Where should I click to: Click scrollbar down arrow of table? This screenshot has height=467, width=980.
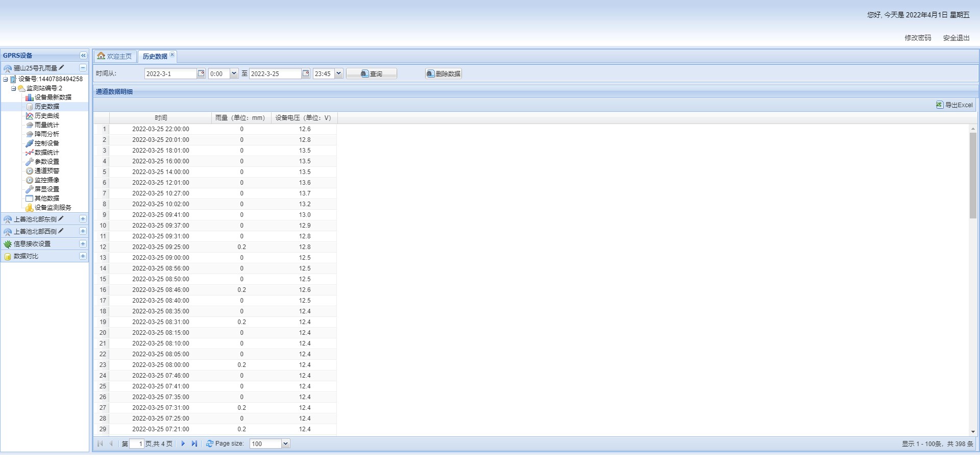pos(973,432)
